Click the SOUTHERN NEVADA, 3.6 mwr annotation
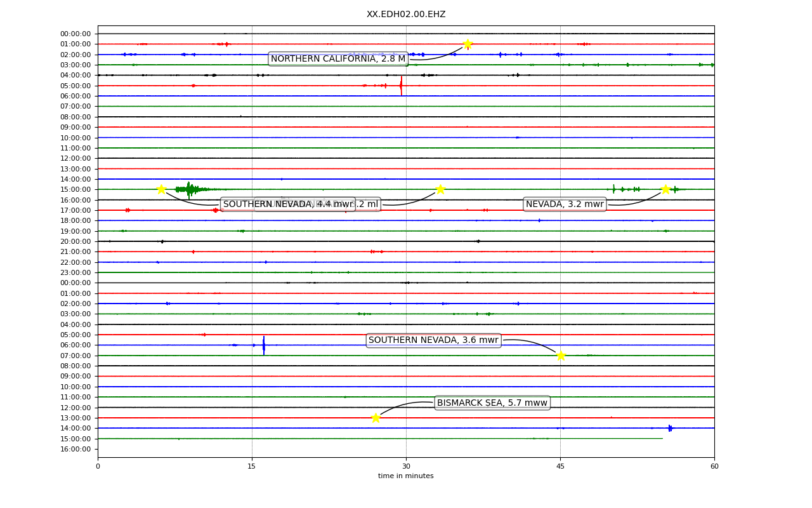 click(x=434, y=340)
